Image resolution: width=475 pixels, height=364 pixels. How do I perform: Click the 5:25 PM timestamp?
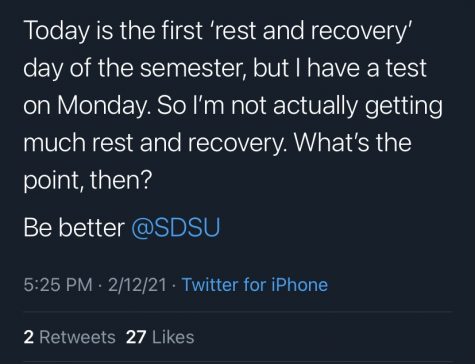pos(58,285)
